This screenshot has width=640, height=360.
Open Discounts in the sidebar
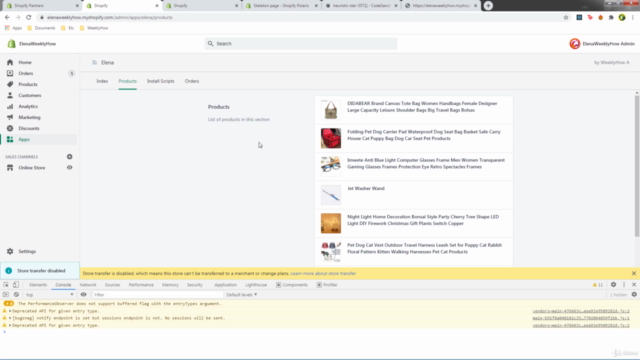[29, 129]
